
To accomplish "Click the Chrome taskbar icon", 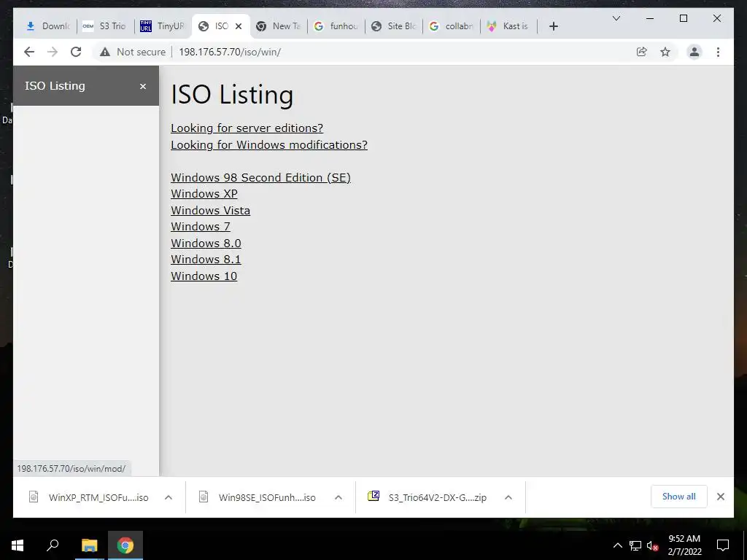I will 125,545.
